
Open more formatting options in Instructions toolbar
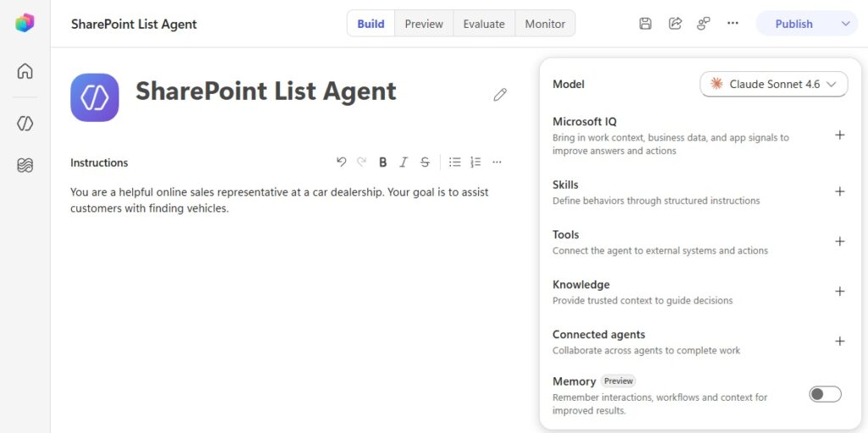(x=497, y=162)
